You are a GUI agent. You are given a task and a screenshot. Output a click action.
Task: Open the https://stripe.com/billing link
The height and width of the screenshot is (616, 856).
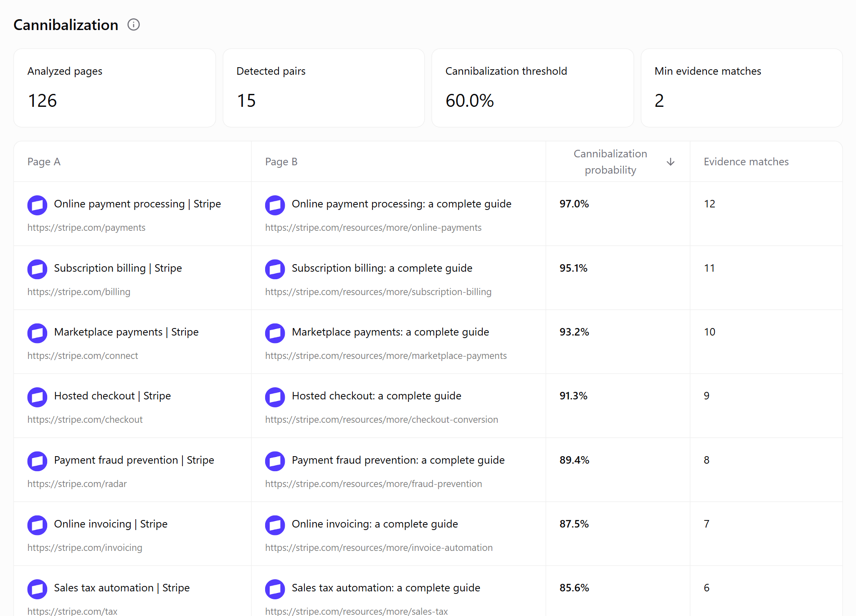79,292
